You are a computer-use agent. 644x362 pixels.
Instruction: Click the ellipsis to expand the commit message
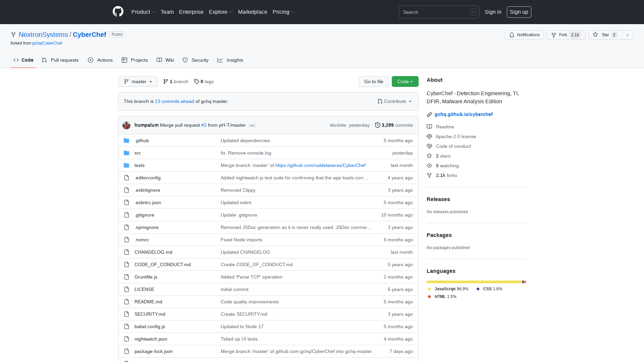(x=252, y=125)
